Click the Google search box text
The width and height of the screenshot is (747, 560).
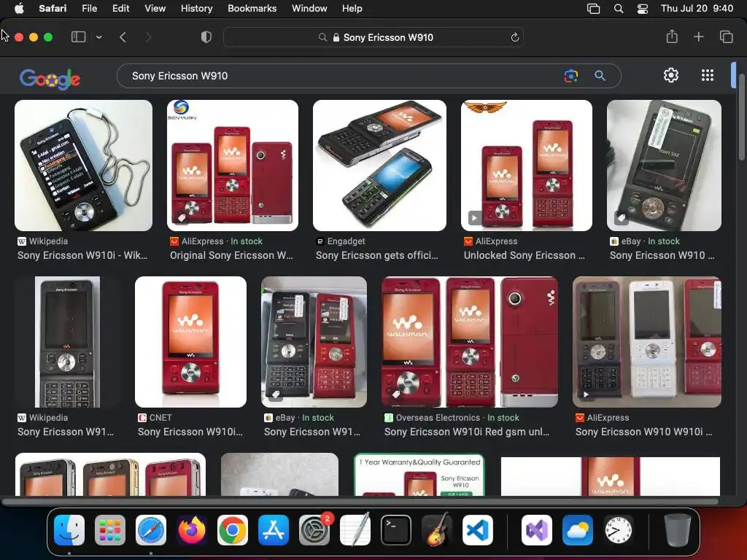click(x=179, y=76)
